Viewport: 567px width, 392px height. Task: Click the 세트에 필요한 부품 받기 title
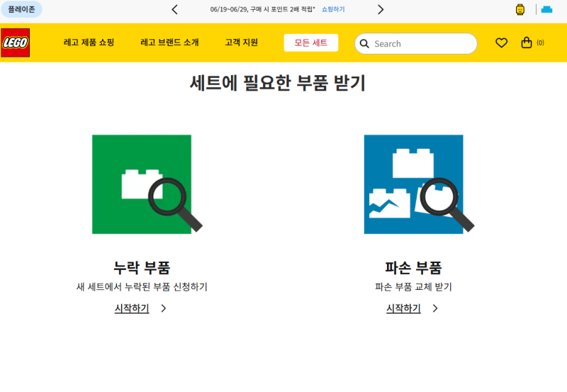pyautogui.click(x=278, y=83)
